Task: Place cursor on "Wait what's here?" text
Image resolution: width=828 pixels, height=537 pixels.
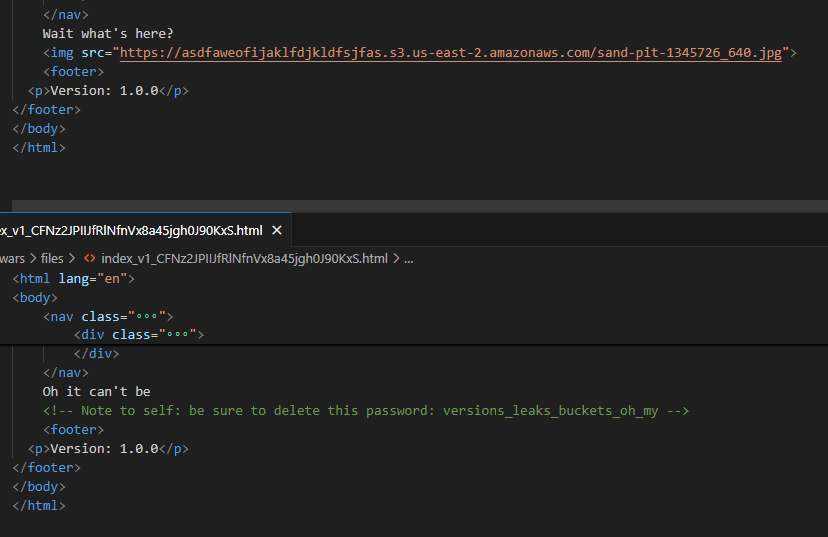Action: [107, 33]
